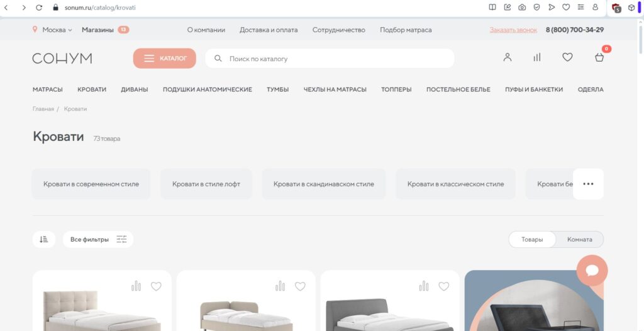Switch view to Комната
This screenshot has height=331, width=644.
(579, 239)
